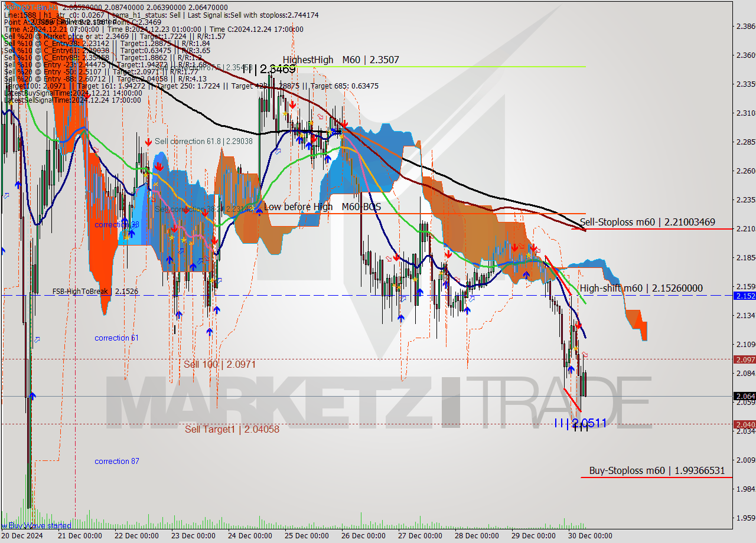Click the 'Sell Target1 | 2.04058' label

click(232, 429)
